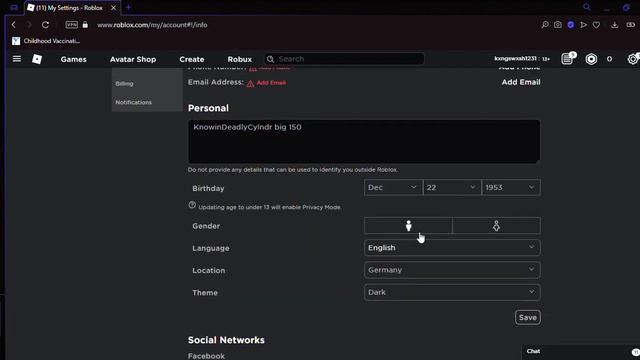The image size is (640, 360).
Task: Click the Save button
Action: tap(528, 317)
